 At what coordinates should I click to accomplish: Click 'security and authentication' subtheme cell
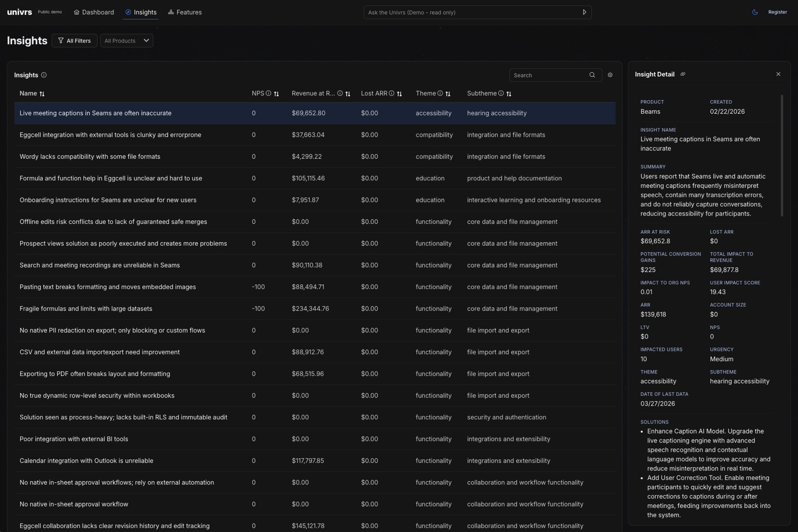click(507, 417)
